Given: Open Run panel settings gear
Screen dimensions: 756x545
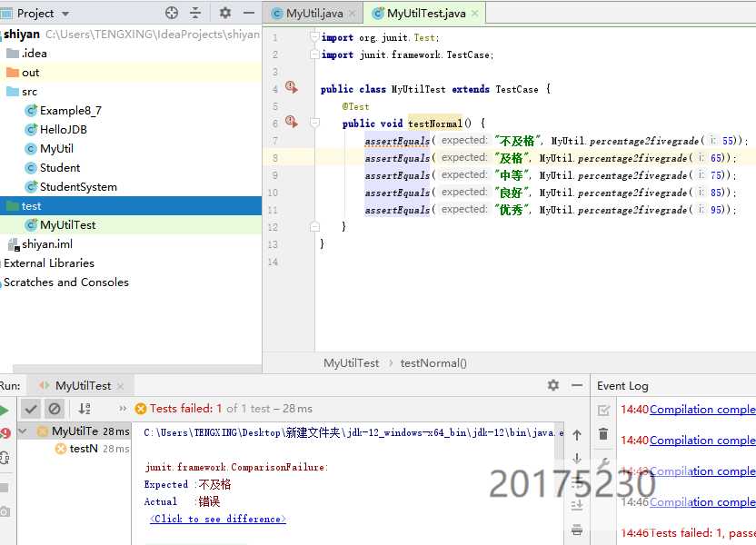Looking at the screenshot, I should (553, 385).
